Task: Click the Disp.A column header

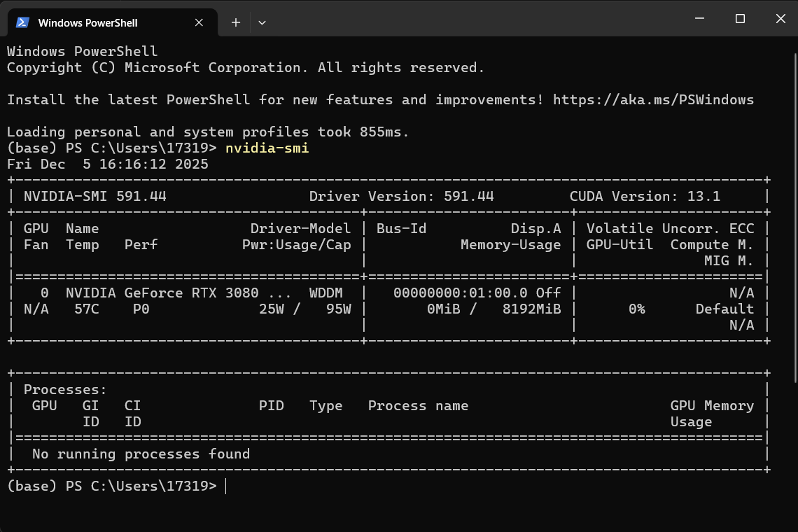Action: click(536, 229)
